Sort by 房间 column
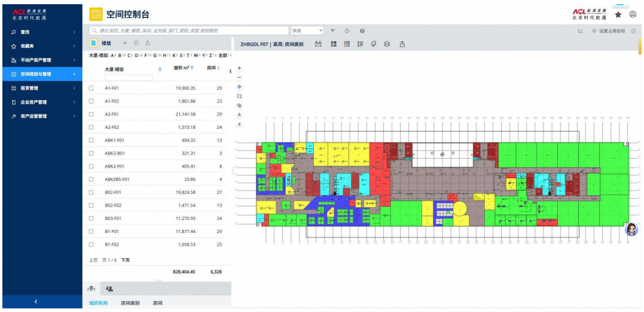Screen dimensions: 644x312 (x=218, y=68)
